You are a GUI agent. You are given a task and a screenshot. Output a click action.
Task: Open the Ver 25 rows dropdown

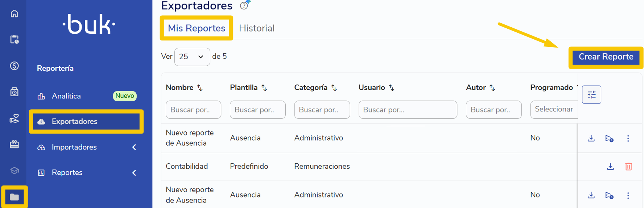[x=192, y=57]
